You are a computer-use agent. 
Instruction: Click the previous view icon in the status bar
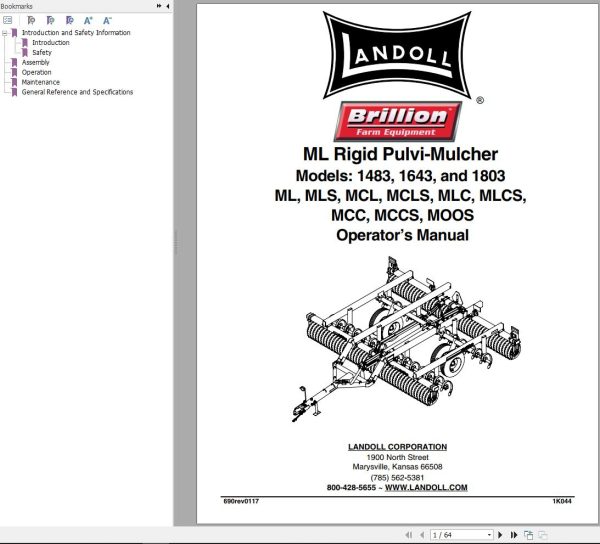[528, 535]
